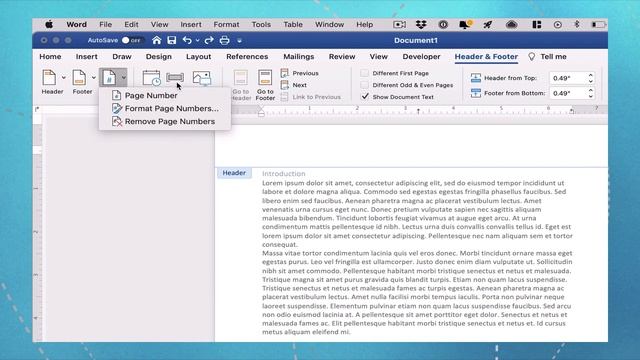Click Go to Footer button

click(265, 85)
